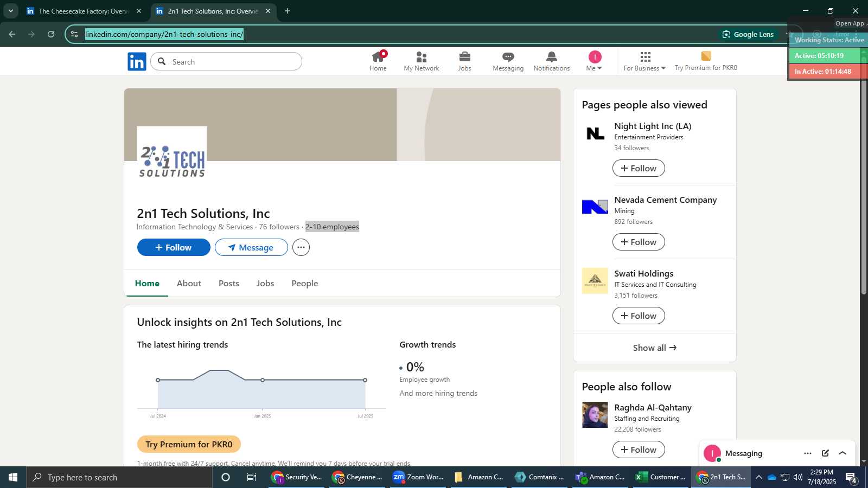This screenshot has height=488, width=868.
Task: Open tab search dropdown arrow
Action: [x=10, y=11]
